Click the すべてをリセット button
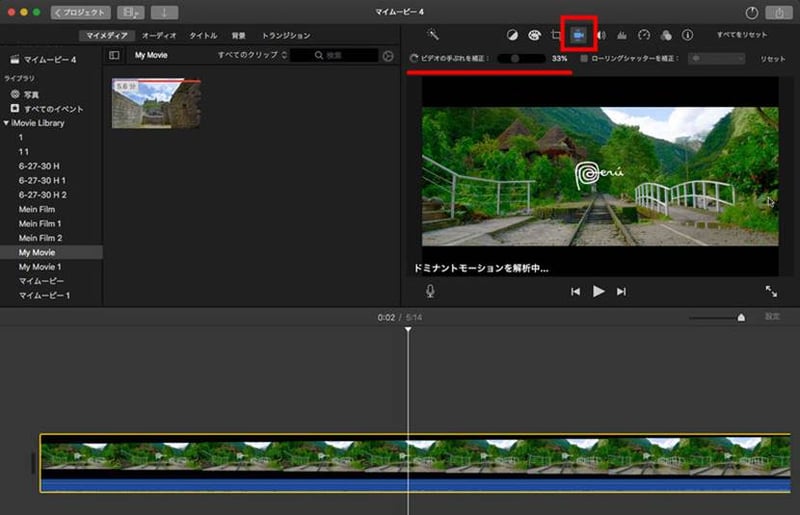This screenshot has height=515, width=800. pyautogui.click(x=741, y=35)
